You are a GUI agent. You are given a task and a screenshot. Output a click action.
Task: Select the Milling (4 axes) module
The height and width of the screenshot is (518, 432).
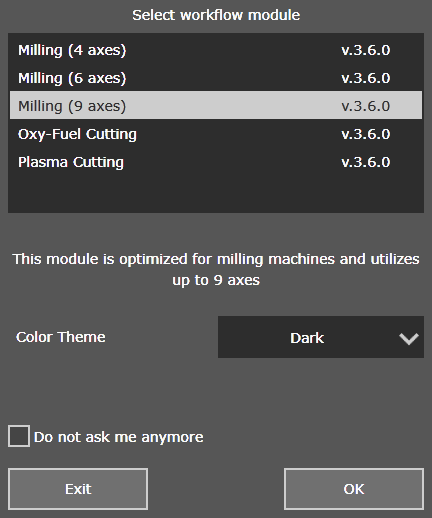click(x=216, y=50)
